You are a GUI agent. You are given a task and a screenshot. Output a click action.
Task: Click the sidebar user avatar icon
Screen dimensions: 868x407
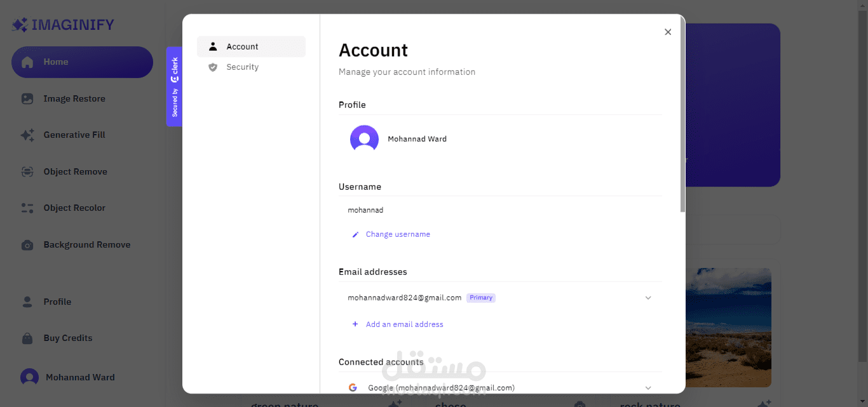pos(29,377)
